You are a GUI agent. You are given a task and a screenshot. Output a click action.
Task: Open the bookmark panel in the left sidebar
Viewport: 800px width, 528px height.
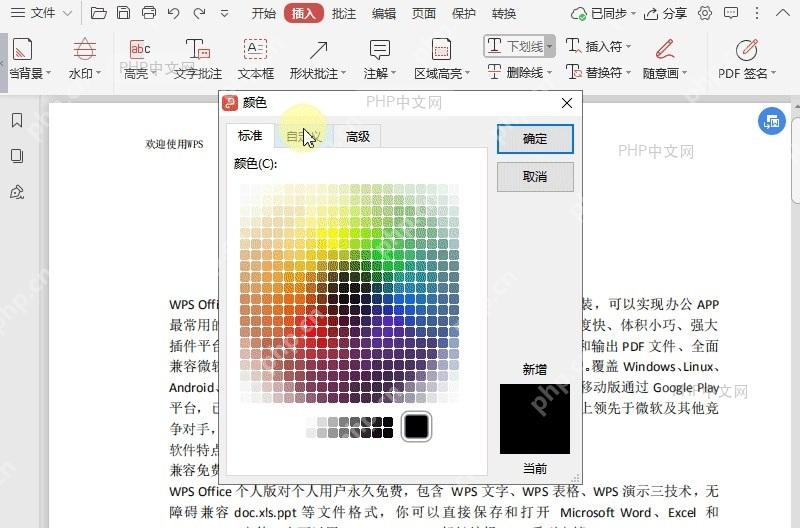17,120
